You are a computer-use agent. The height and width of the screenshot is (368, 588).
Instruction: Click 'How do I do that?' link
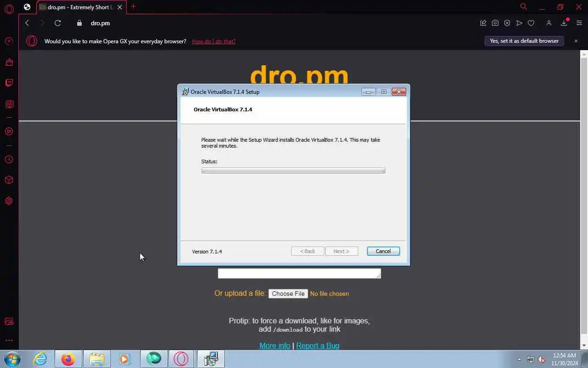[214, 41]
